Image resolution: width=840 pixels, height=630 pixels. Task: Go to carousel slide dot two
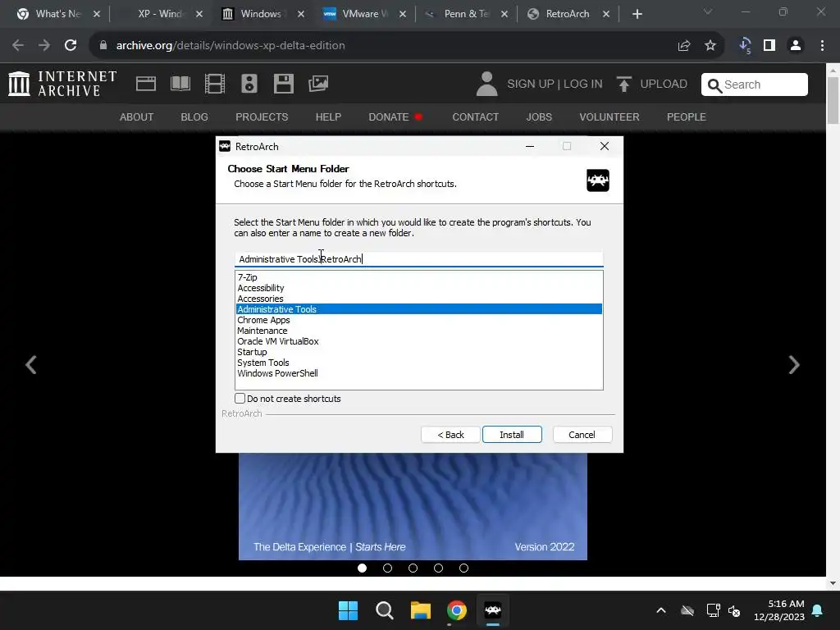point(387,568)
